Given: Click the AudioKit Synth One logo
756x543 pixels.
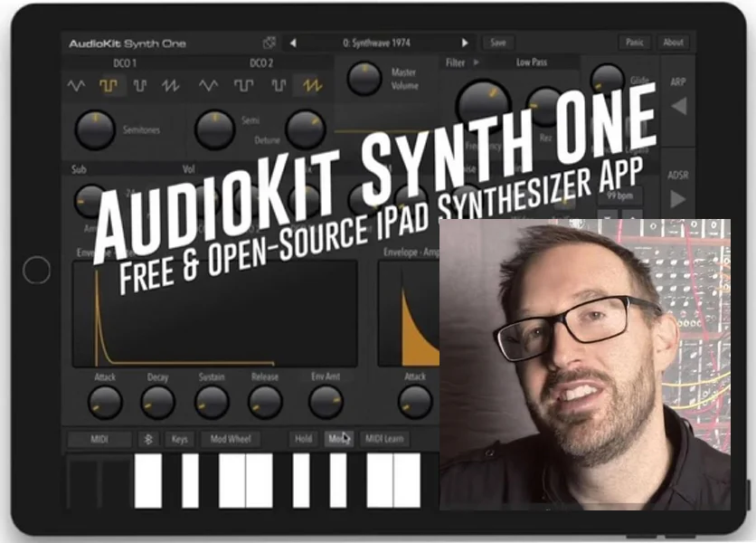Looking at the screenshot, I should pyautogui.click(x=127, y=43).
